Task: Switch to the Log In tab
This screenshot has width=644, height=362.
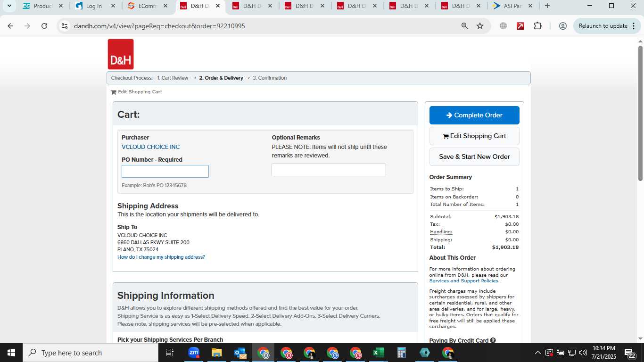Action: point(95,6)
